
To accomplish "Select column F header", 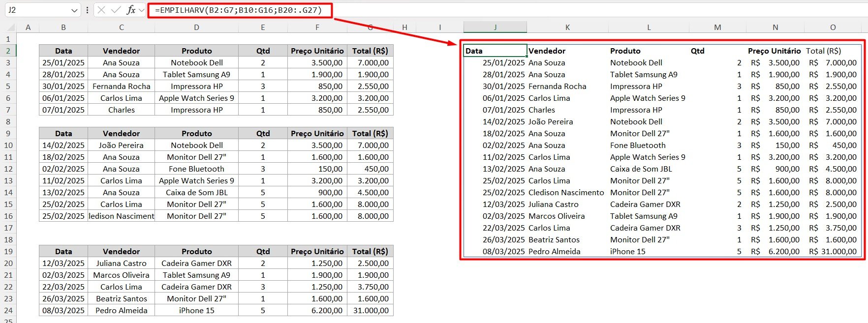I will click(317, 28).
